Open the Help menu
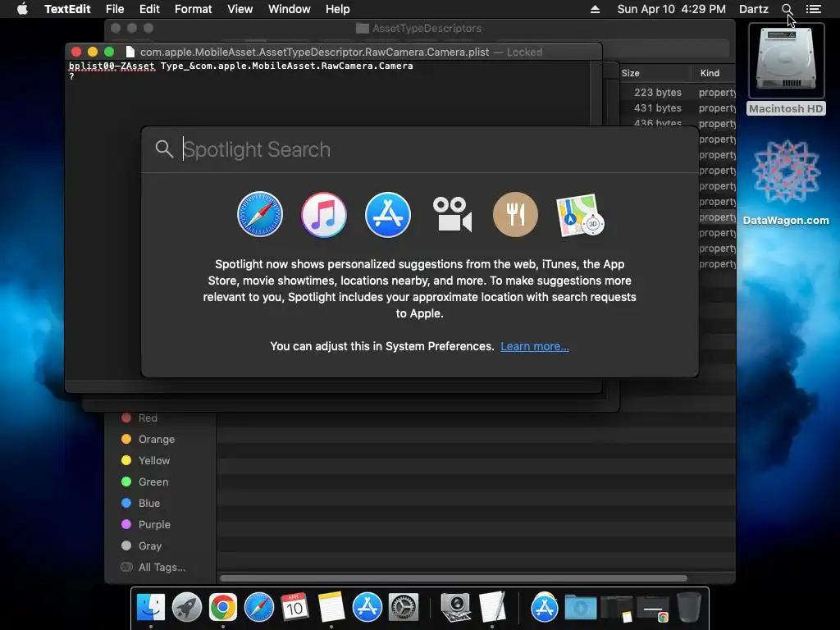This screenshot has width=840, height=630. pos(337,9)
